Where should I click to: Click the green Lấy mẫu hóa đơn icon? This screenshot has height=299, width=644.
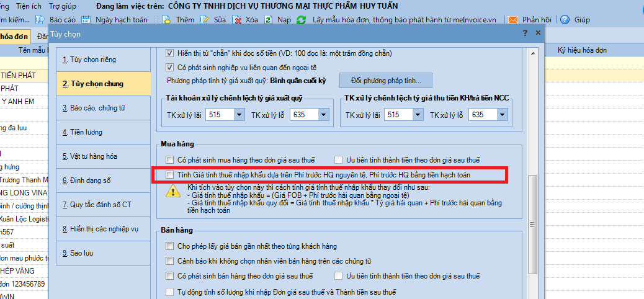coord(302,20)
